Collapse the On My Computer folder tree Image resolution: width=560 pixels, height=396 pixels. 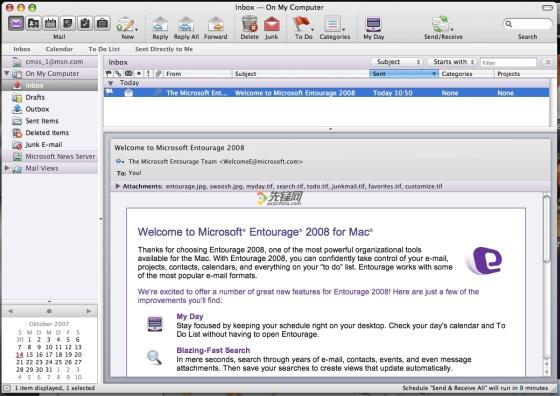coord(6,73)
